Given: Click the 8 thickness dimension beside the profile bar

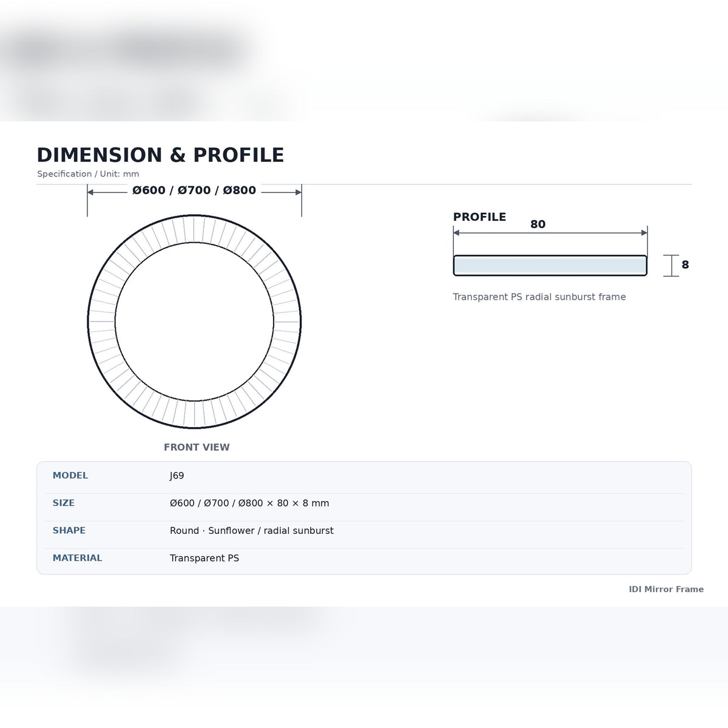Looking at the screenshot, I should click(x=686, y=265).
